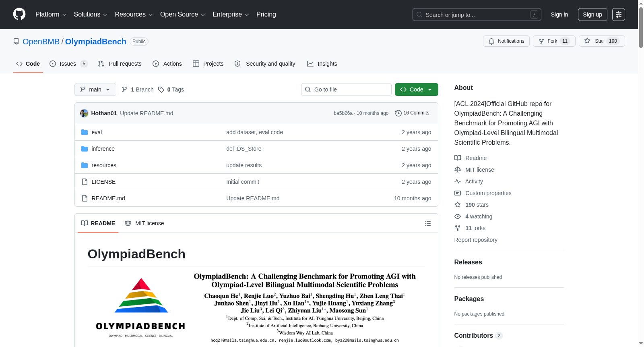Click the Hothan01 avatar image
This screenshot has height=347, width=644.
(x=84, y=113)
